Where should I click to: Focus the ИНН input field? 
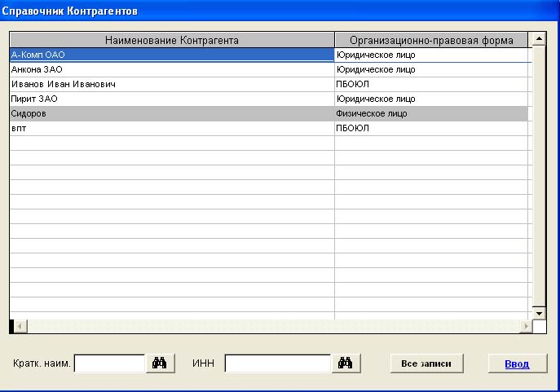pos(278,363)
